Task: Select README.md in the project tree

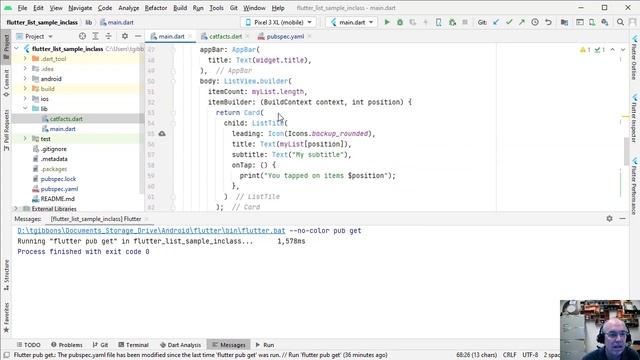Action: 57,199
